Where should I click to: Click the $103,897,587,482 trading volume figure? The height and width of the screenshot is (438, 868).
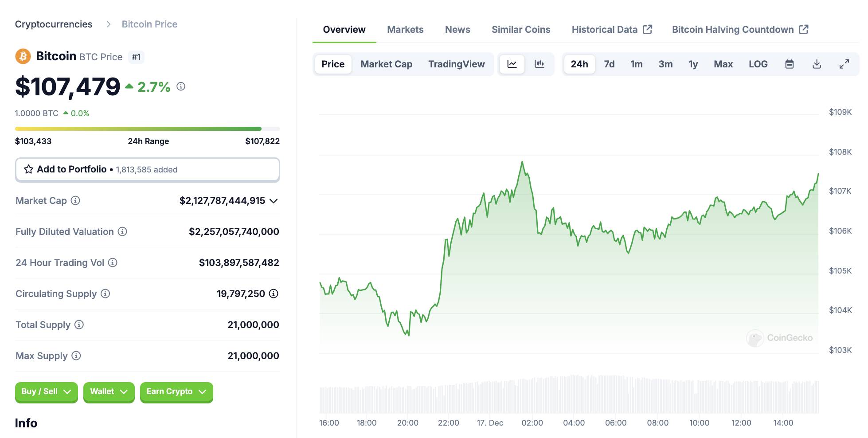point(239,262)
